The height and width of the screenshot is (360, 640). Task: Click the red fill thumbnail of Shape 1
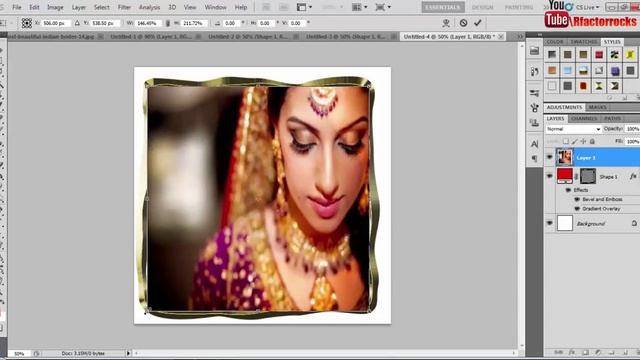coord(565,176)
